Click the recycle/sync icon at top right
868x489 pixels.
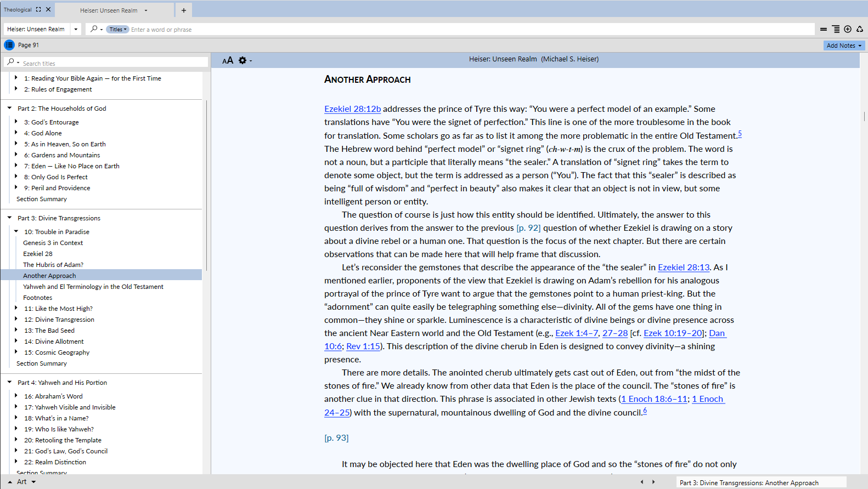coord(860,30)
